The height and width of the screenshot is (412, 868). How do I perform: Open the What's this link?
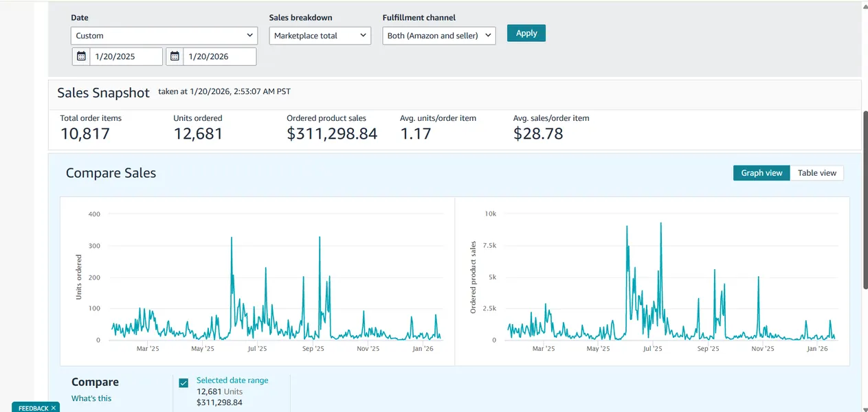click(x=91, y=398)
